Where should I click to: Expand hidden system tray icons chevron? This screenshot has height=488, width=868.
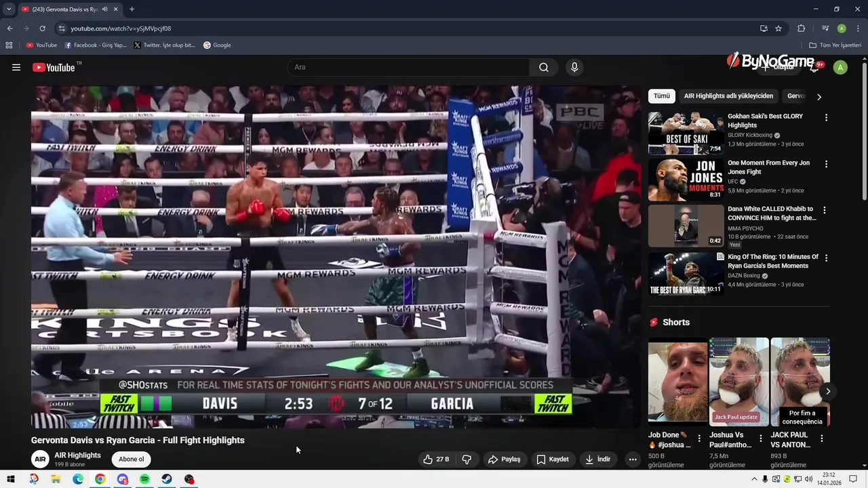754,479
